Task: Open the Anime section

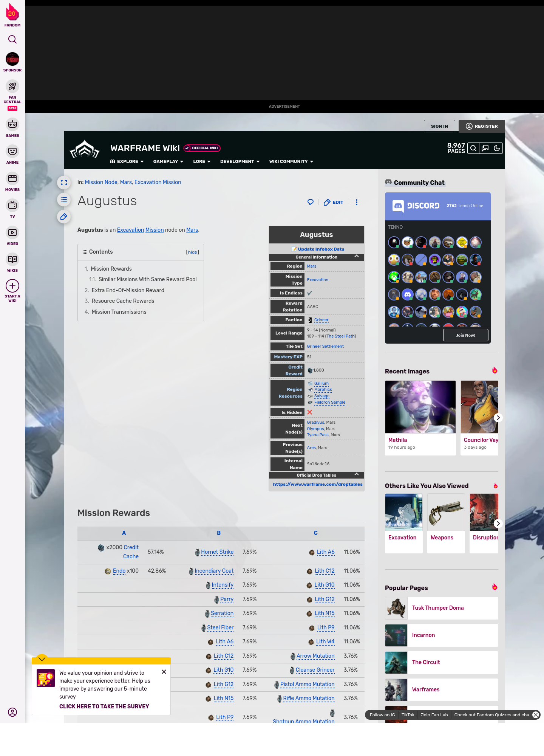Action: pos(12,155)
